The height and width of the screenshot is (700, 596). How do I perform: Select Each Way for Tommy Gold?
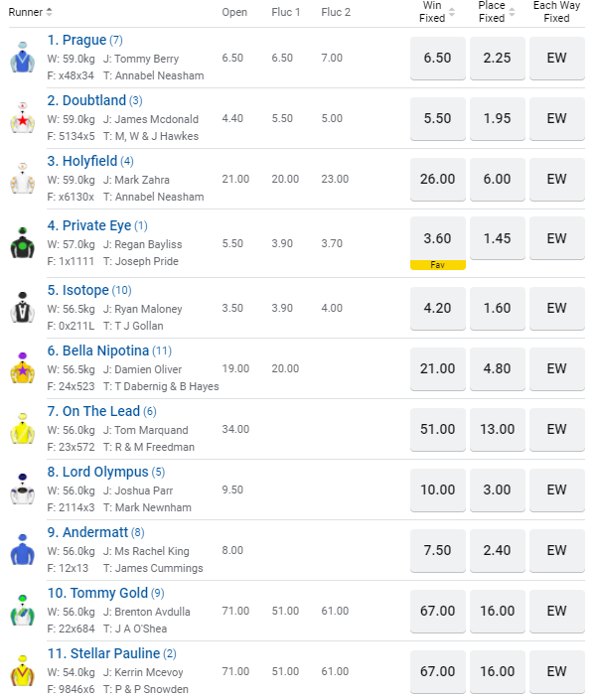556,611
